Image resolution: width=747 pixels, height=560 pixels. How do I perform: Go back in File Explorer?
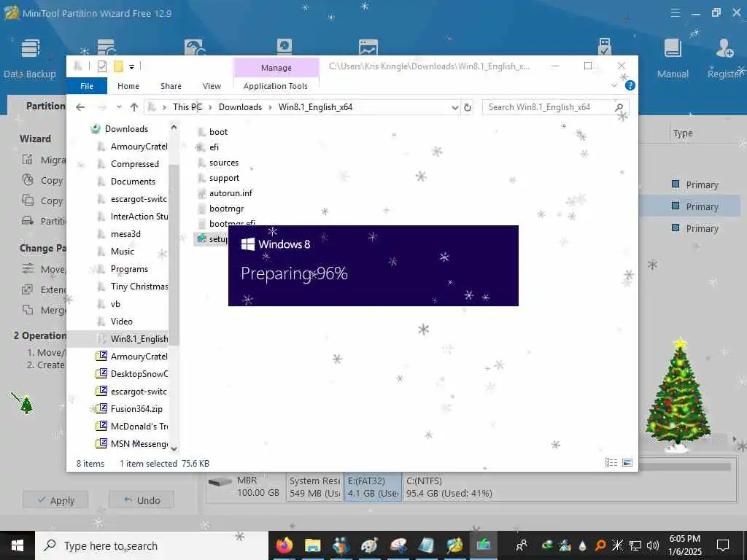[80, 107]
